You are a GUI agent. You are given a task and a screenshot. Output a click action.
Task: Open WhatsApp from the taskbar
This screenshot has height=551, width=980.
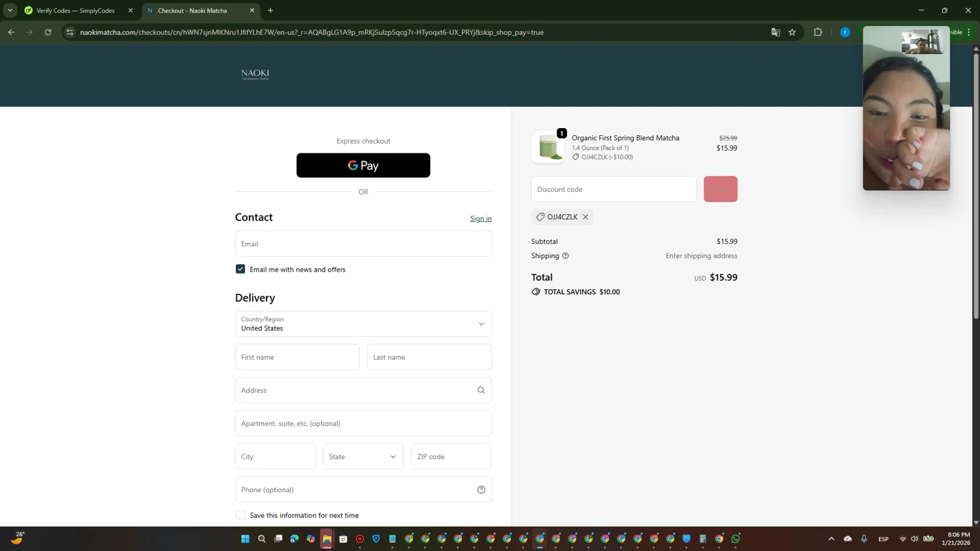(x=736, y=539)
